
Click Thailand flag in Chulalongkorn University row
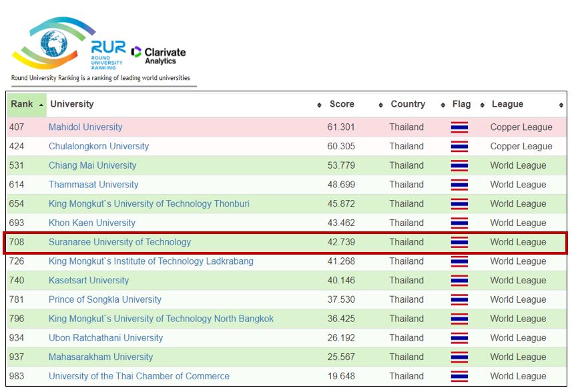click(x=459, y=147)
